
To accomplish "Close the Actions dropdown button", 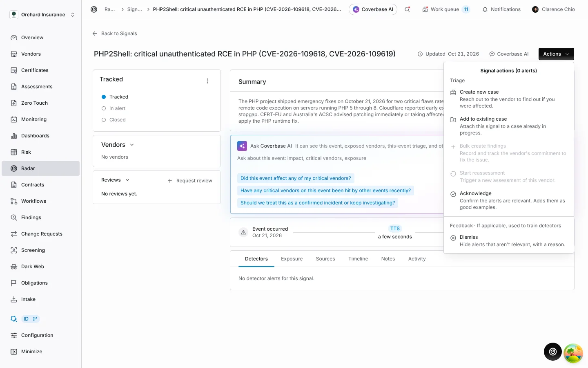I will (x=556, y=54).
